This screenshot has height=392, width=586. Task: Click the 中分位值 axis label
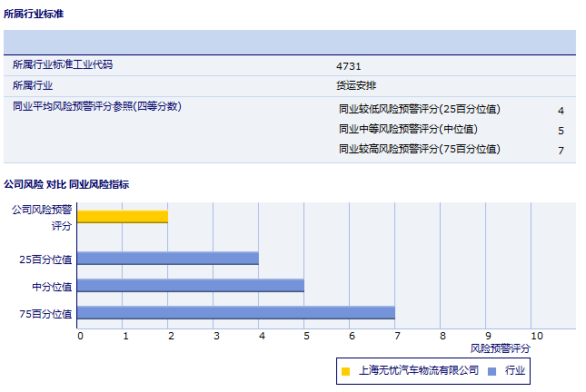pos(52,287)
